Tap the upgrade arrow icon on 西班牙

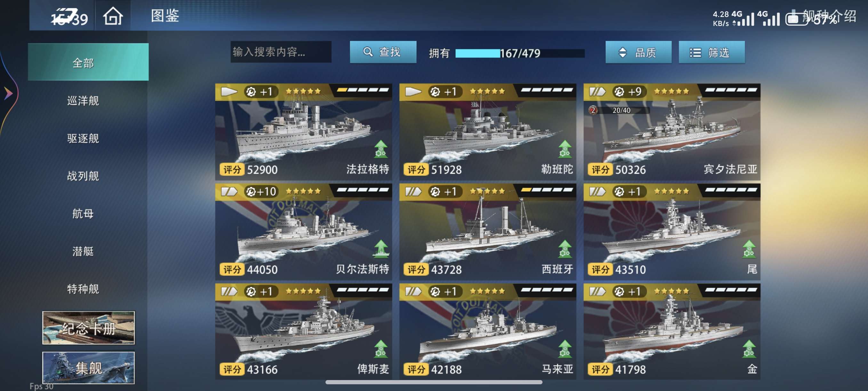pos(565,249)
